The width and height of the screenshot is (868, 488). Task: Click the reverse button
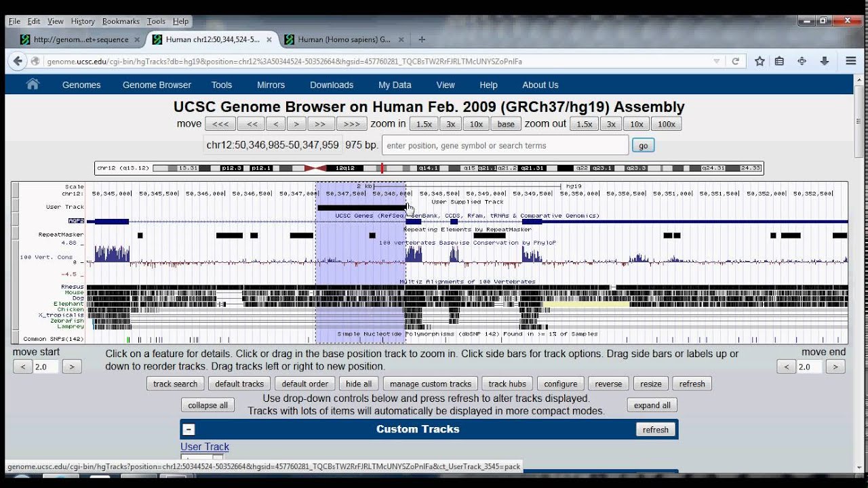coord(608,384)
